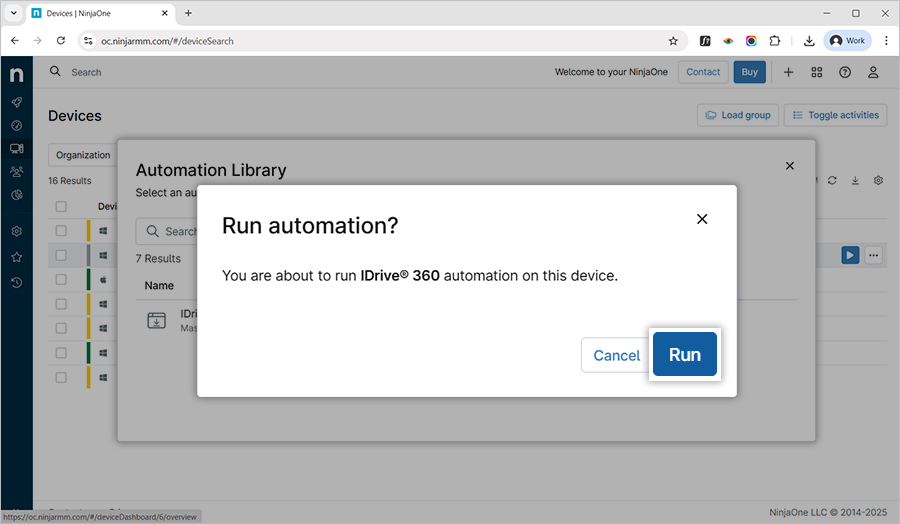Screen dimensions: 900x524
Task: Open the Dashboard gauge icon in sidebar
Action: (x=16, y=125)
